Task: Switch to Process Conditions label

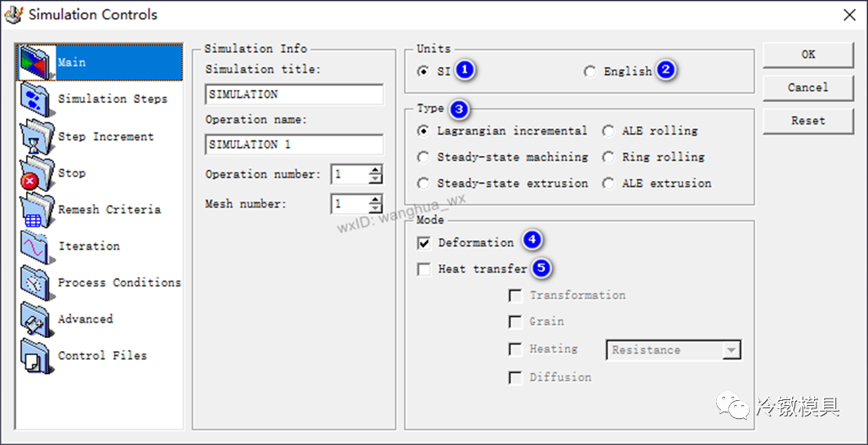Action: coord(119,283)
